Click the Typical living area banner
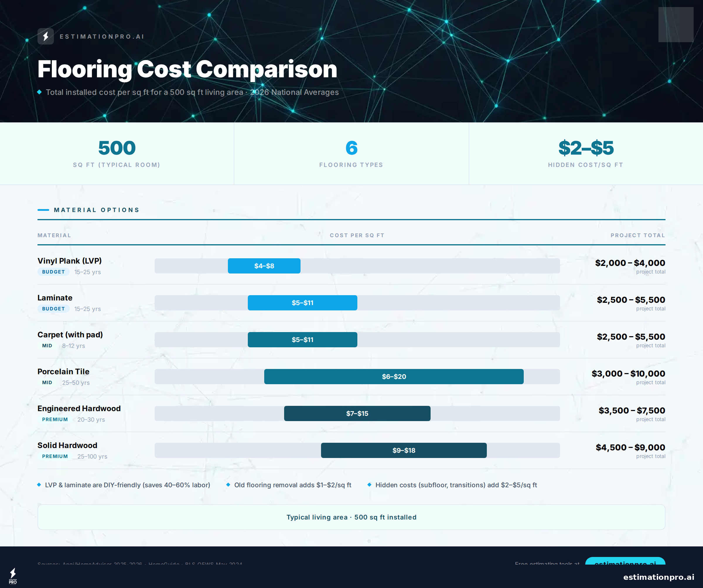 [x=351, y=517]
